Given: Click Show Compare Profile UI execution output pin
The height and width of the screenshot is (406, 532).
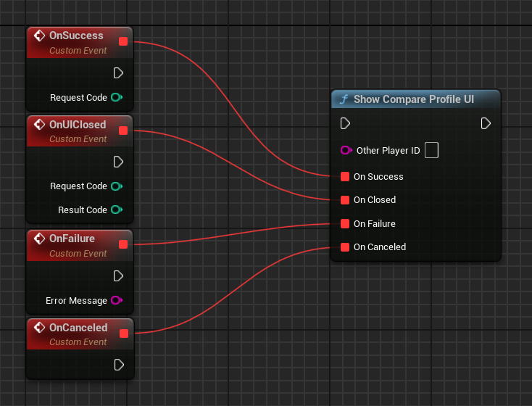Looking at the screenshot, I should coord(486,123).
